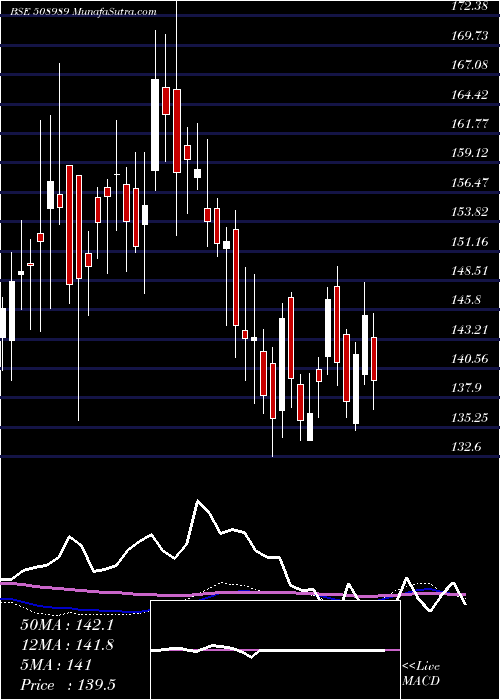The width and height of the screenshot is (500, 700).
Task: Click the 12MA : 141.8 value
Action: pos(67,645)
